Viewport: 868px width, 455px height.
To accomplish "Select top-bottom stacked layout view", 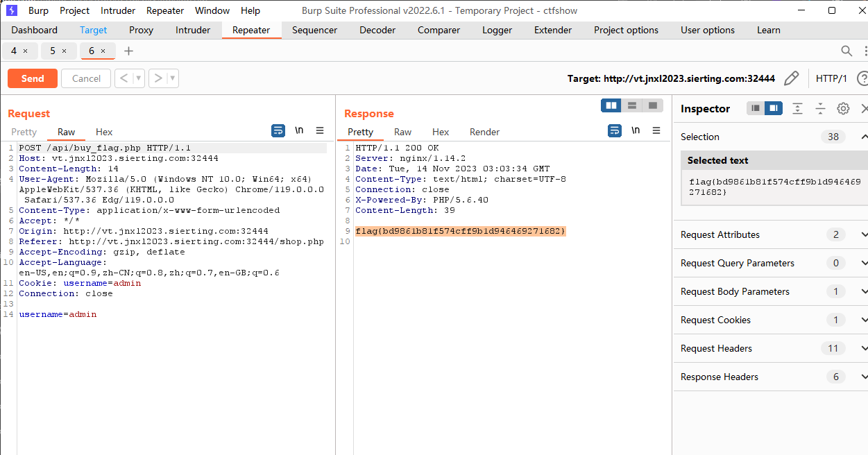I will [632, 105].
